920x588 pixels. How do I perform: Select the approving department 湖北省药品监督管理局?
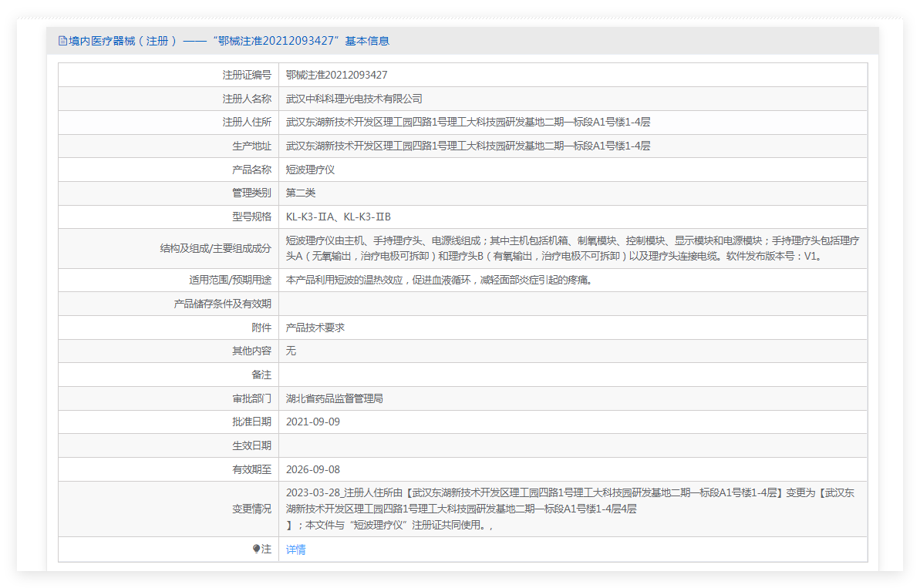point(335,398)
